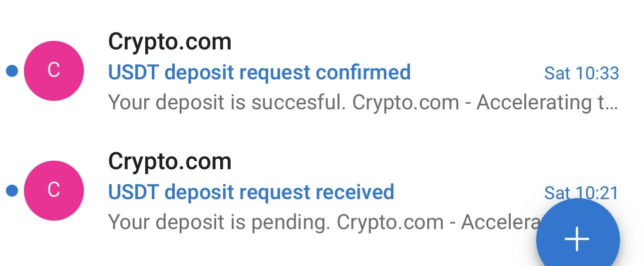The image size is (644, 266).
Task: Select pink C avatar of confirmed email
Action: [54, 71]
